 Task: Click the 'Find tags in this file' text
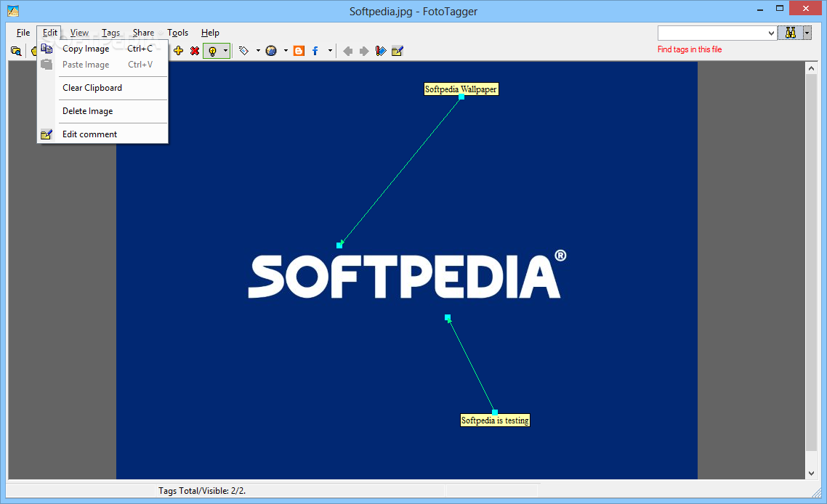tap(690, 49)
